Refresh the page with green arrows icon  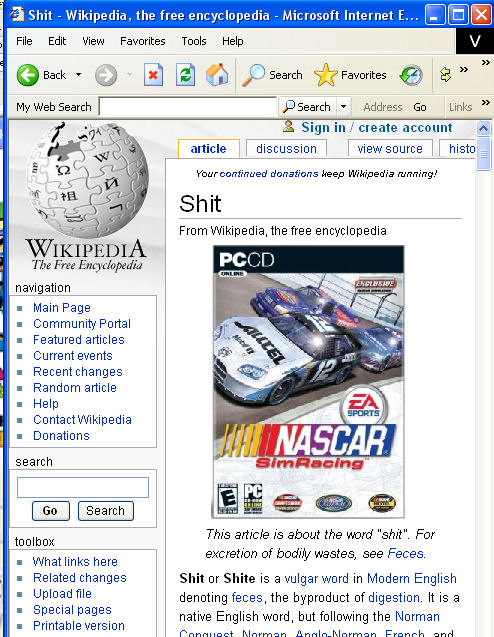185,75
